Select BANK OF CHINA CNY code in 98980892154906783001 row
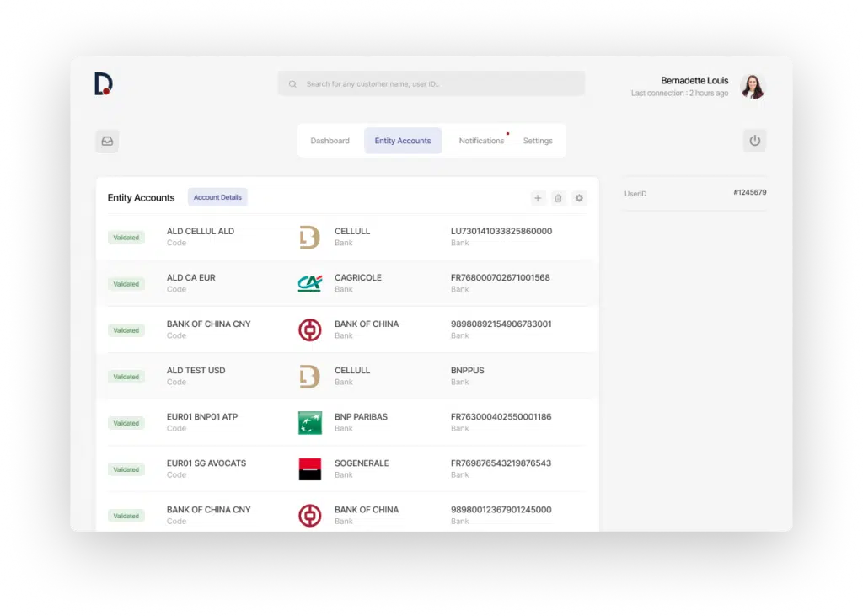The width and height of the screenshot is (863, 616). (x=209, y=324)
